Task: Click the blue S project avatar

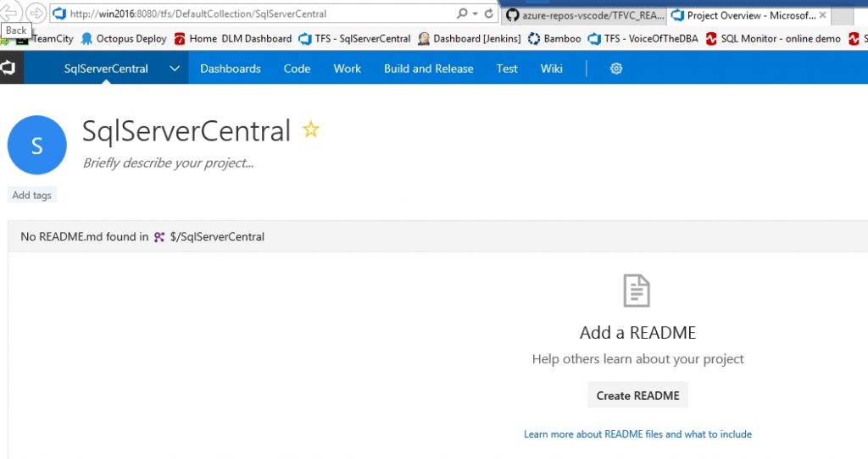Action: [37, 145]
